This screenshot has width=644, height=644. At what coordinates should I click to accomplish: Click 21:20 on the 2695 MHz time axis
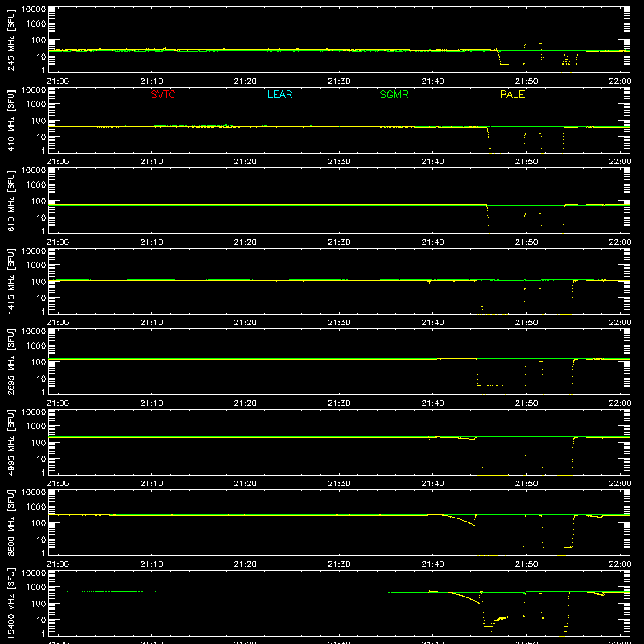coord(246,403)
